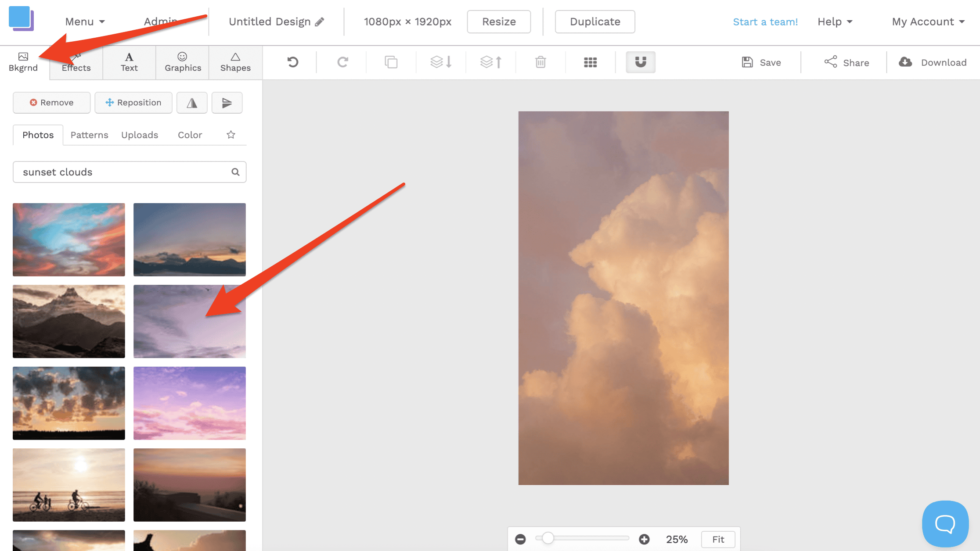Screen dimensions: 980x551
Task: Select the Duplicate layer icon
Action: pos(390,62)
